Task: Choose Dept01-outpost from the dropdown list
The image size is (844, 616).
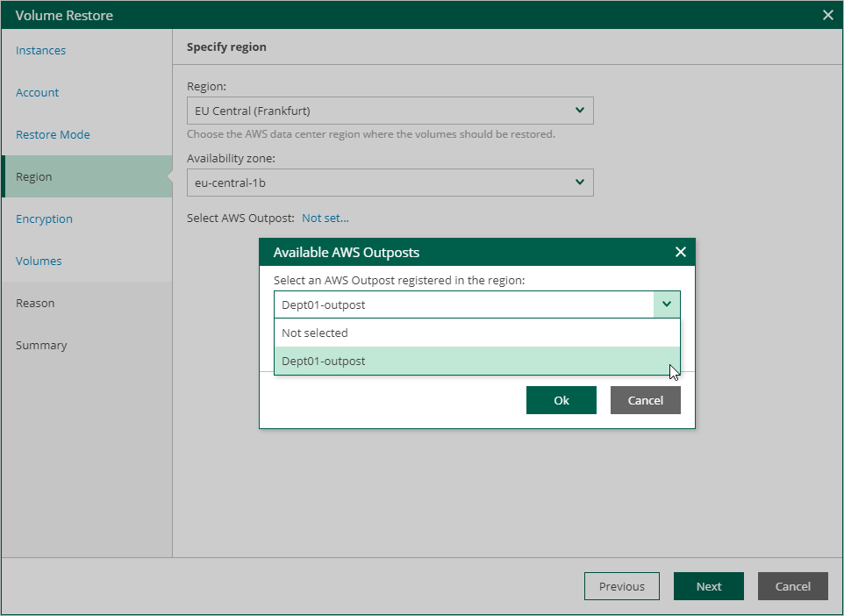Action: click(x=477, y=361)
